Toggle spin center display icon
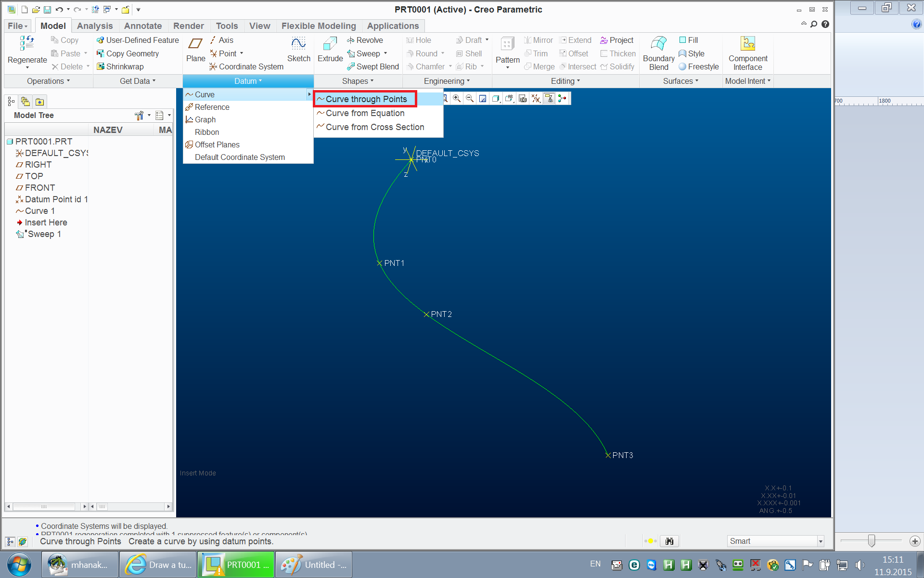 (562, 98)
